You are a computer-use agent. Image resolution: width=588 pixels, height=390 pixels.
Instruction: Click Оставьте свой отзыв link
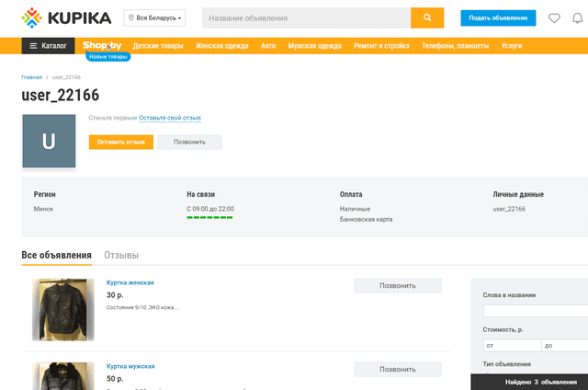coord(170,118)
